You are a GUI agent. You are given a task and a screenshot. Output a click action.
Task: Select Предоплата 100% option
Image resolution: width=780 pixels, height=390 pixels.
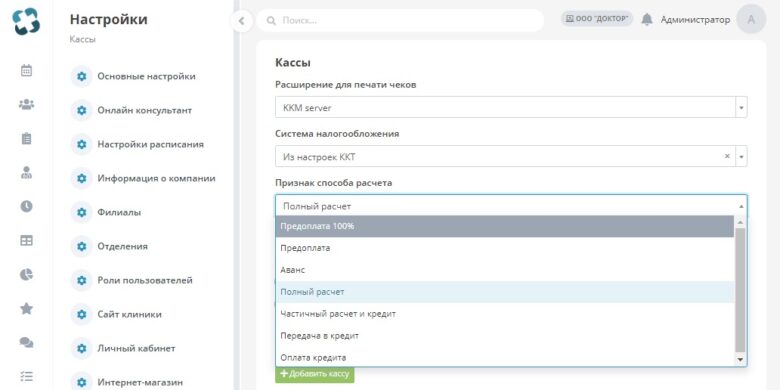click(504, 226)
